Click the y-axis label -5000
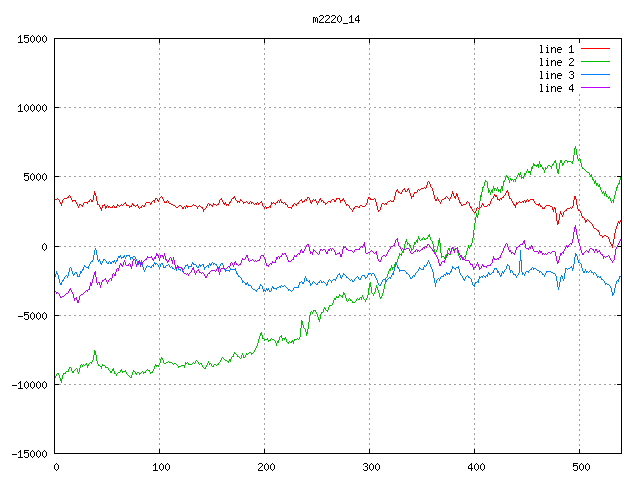 (x=32, y=316)
